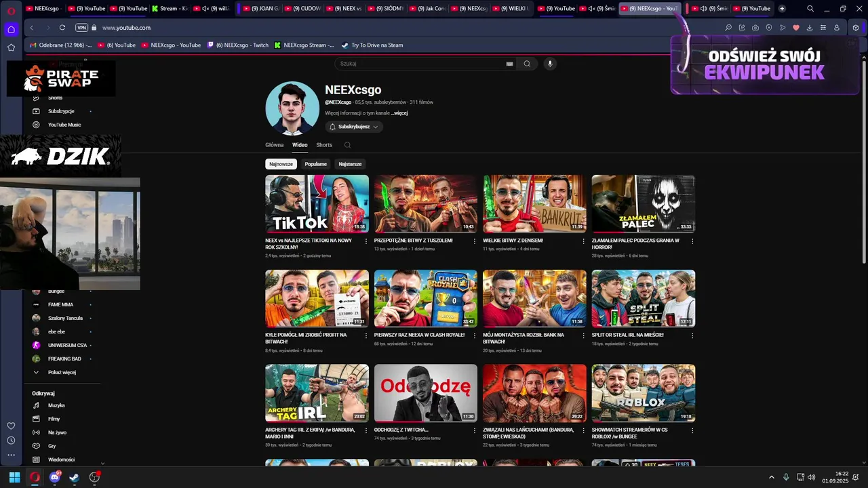Click the Opera home icon in sidebar
This screenshot has width=868, height=488.
pos(11,29)
